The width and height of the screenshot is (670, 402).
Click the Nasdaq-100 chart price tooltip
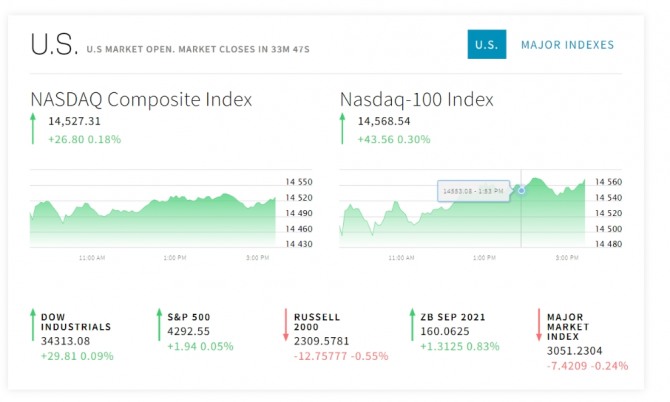(474, 189)
